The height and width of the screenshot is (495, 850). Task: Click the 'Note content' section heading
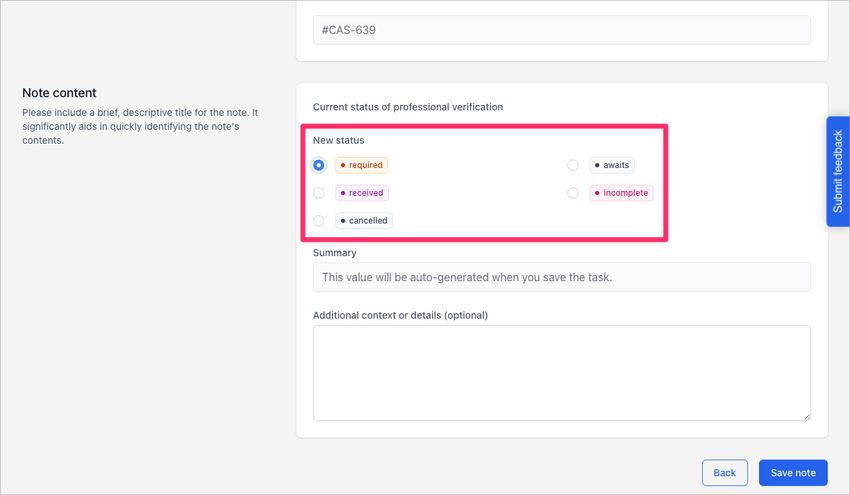pos(59,93)
